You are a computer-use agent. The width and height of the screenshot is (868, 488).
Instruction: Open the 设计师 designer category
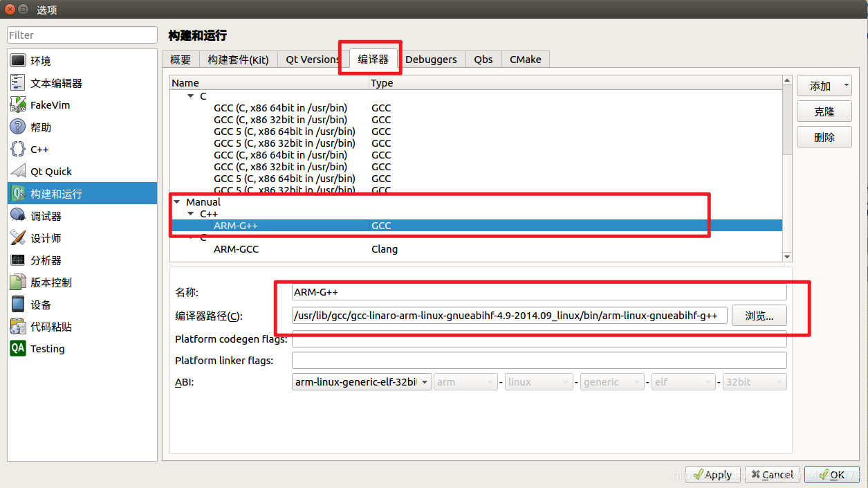pos(82,238)
